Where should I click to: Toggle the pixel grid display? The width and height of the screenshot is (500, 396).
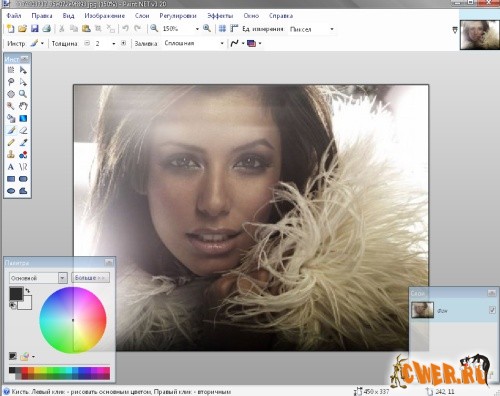(x=222, y=29)
